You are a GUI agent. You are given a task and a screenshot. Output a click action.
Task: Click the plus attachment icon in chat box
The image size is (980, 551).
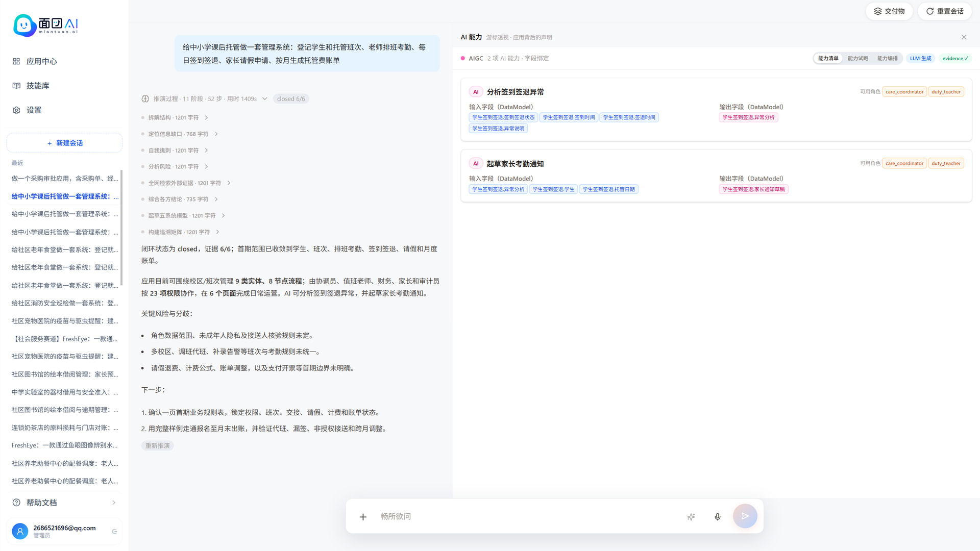[x=363, y=517]
